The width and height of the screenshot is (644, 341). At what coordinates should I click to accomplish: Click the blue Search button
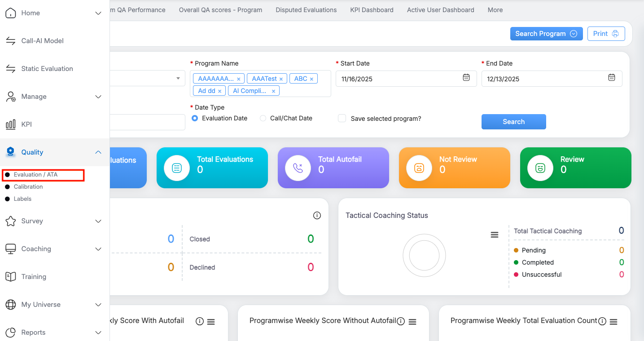click(x=513, y=122)
